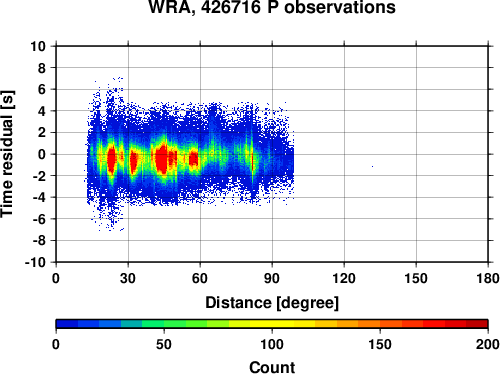This screenshot has height=374, width=500.
Task: Click the x-axis tick label 90
Action: [x=272, y=278]
